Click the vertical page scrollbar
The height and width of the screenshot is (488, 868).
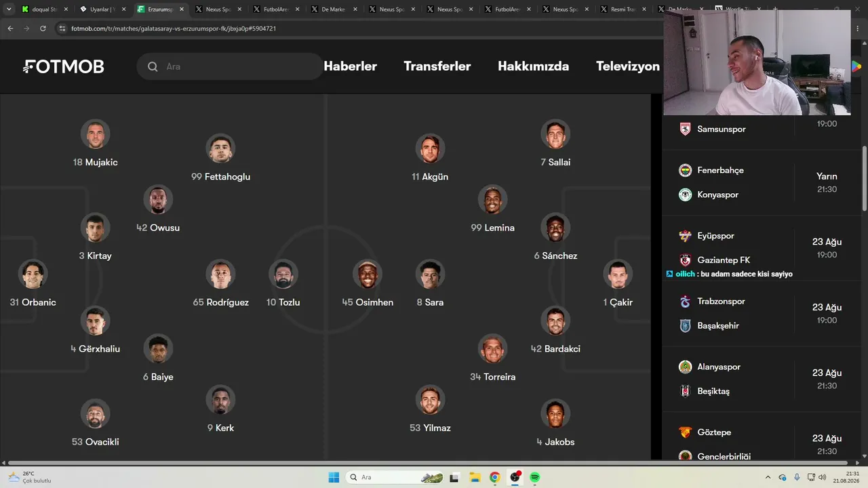tap(864, 178)
